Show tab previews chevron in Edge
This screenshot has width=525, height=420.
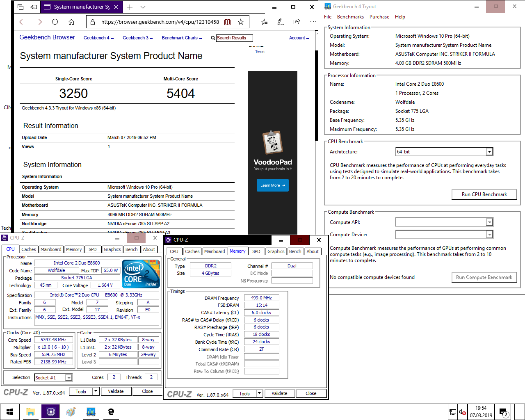click(x=143, y=7)
